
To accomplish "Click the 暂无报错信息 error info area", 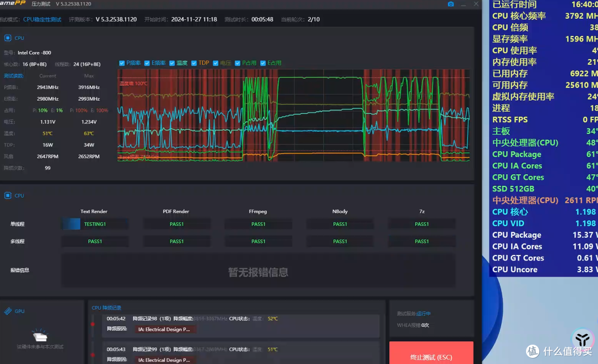I will [258, 271].
